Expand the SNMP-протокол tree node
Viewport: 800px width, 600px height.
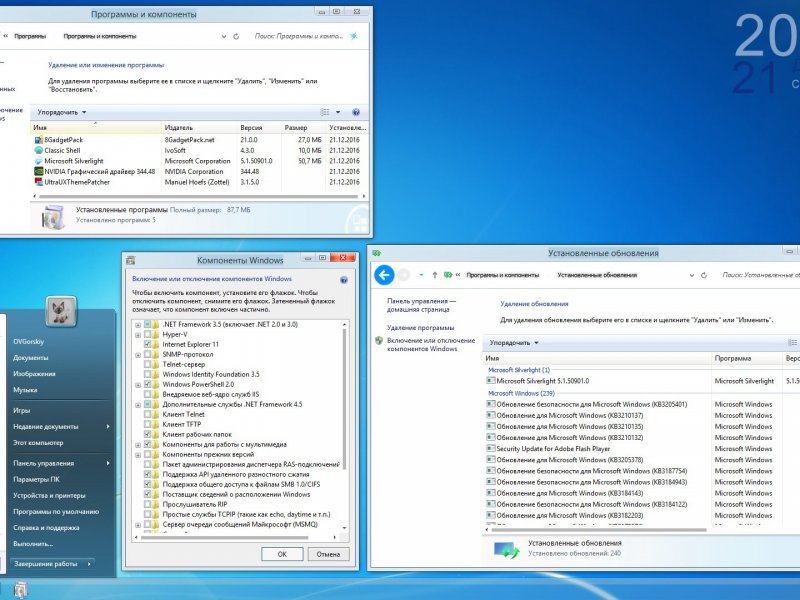pyautogui.click(x=138, y=355)
